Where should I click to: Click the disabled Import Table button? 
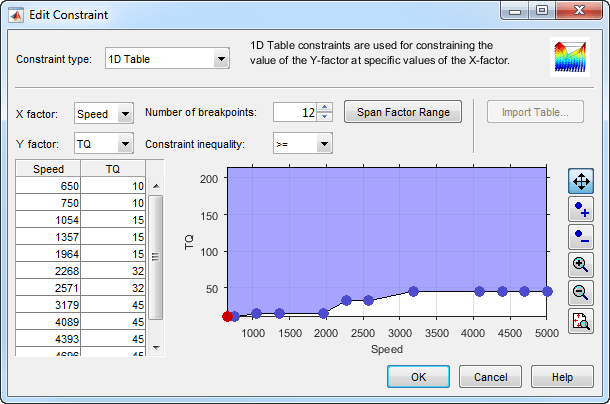[535, 112]
